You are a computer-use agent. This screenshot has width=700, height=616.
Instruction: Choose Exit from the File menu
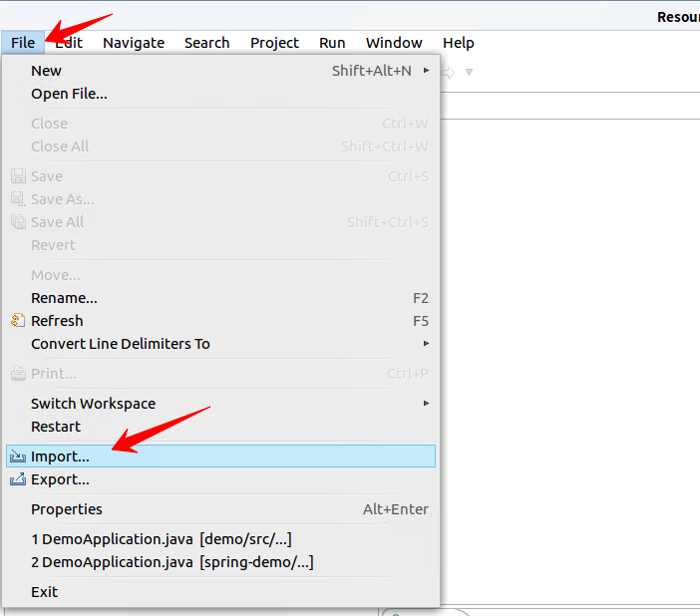tap(220, 592)
